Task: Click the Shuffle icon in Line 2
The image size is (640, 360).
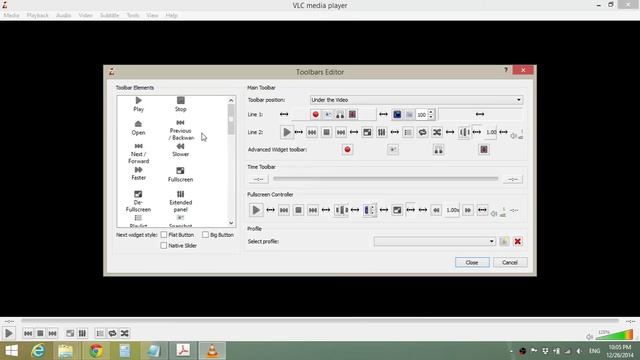Action: coord(437,132)
